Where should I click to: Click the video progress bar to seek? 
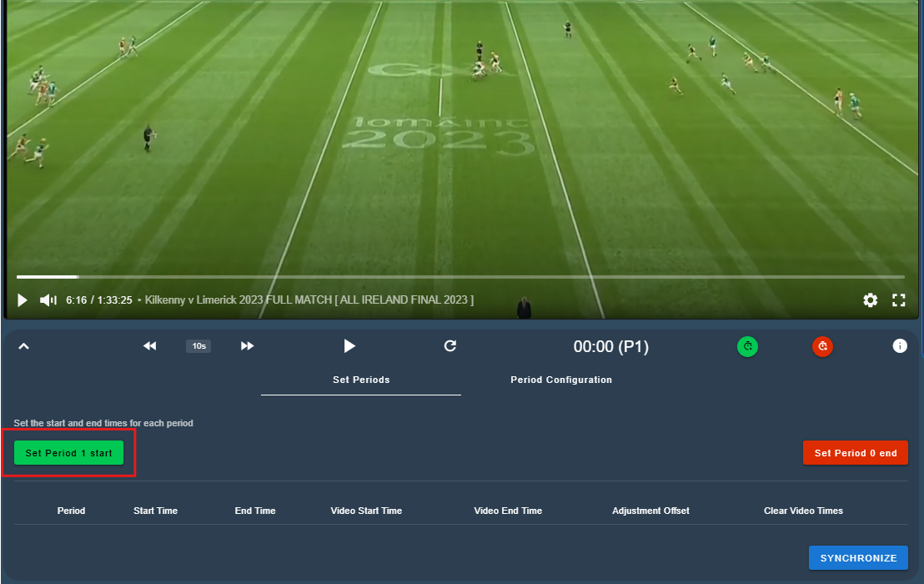coord(460,277)
